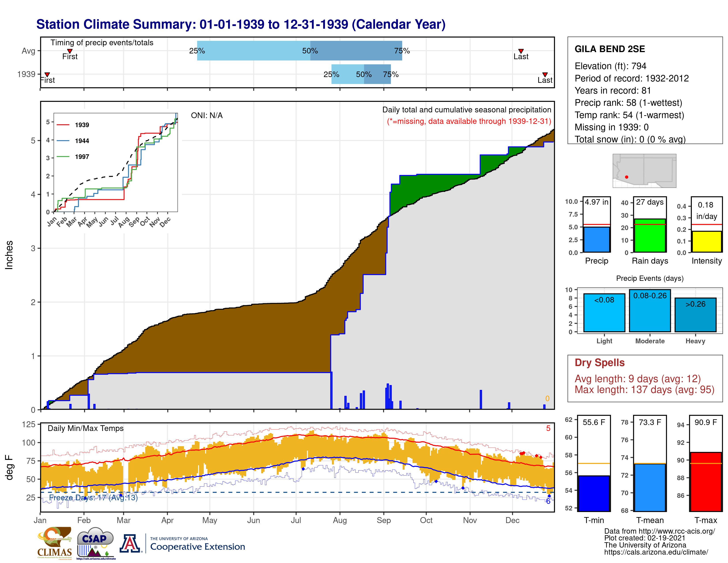Screen dimensions: 728x563
Task: Click the 1939 First red triangle marker
Action: point(47,74)
